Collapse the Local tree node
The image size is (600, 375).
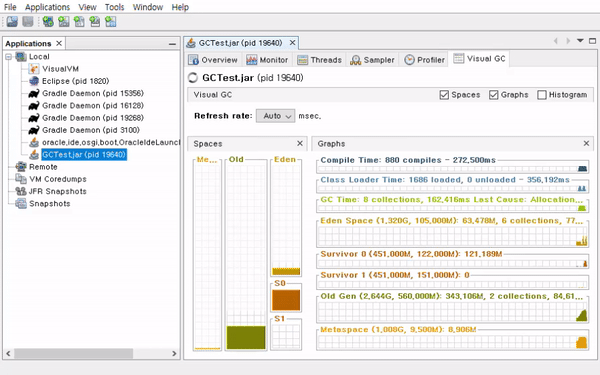8,57
